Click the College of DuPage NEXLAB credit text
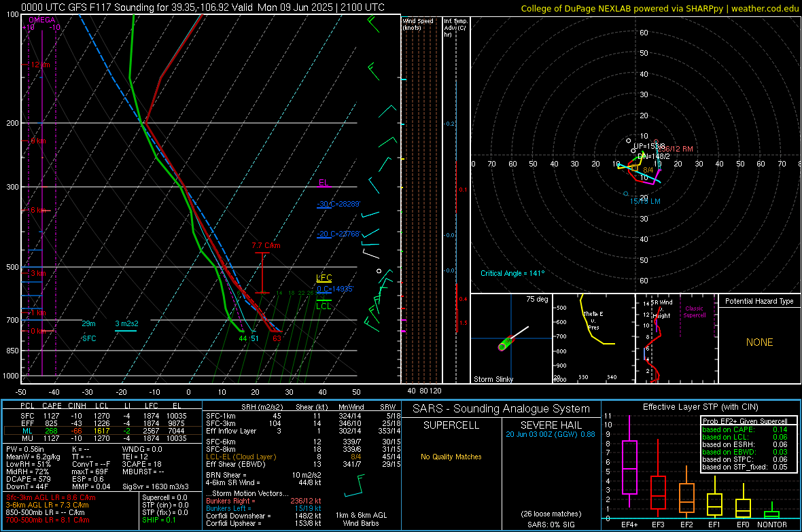 [x=660, y=8]
